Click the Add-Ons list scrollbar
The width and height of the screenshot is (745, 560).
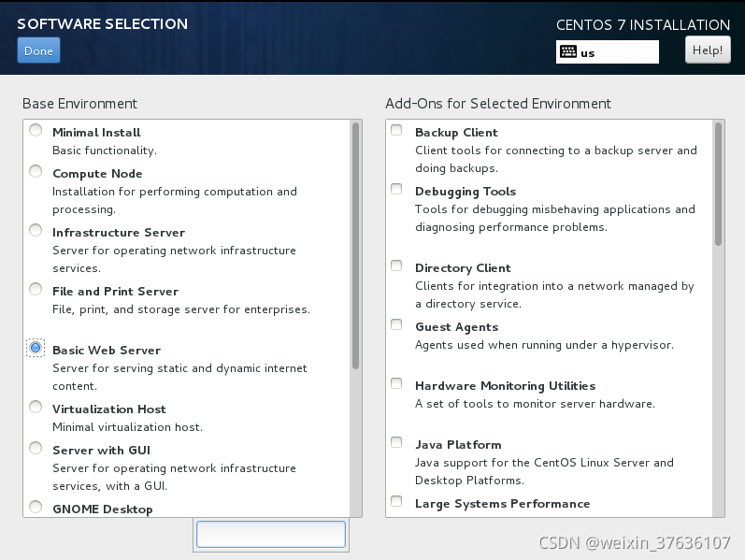(718, 184)
